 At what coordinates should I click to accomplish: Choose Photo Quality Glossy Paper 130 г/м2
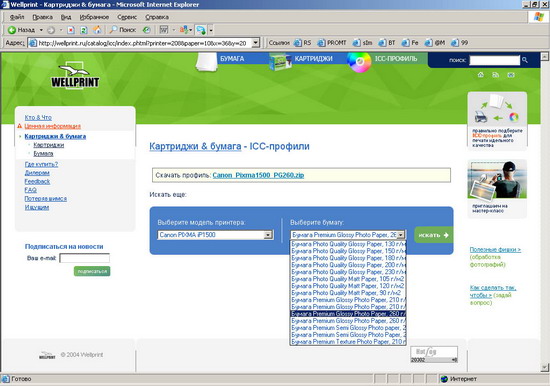[x=348, y=244]
